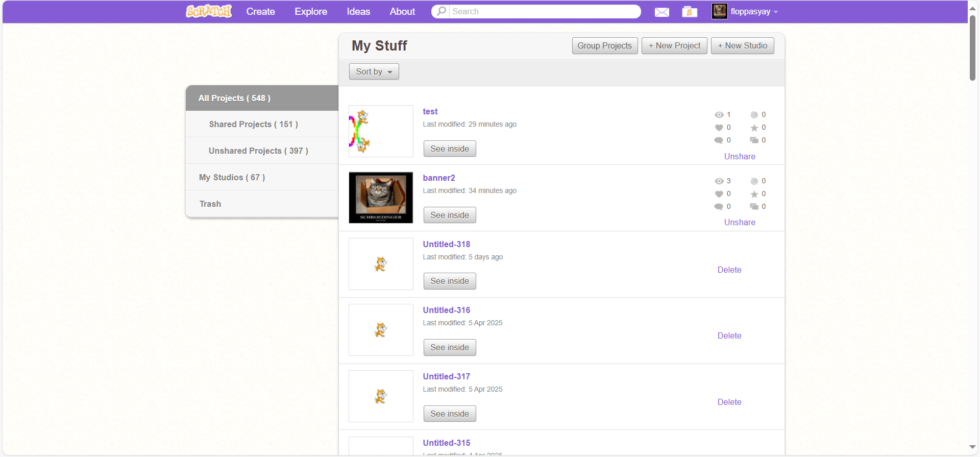Click the test project thumbnail
980x457 pixels.
click(381, 131)
